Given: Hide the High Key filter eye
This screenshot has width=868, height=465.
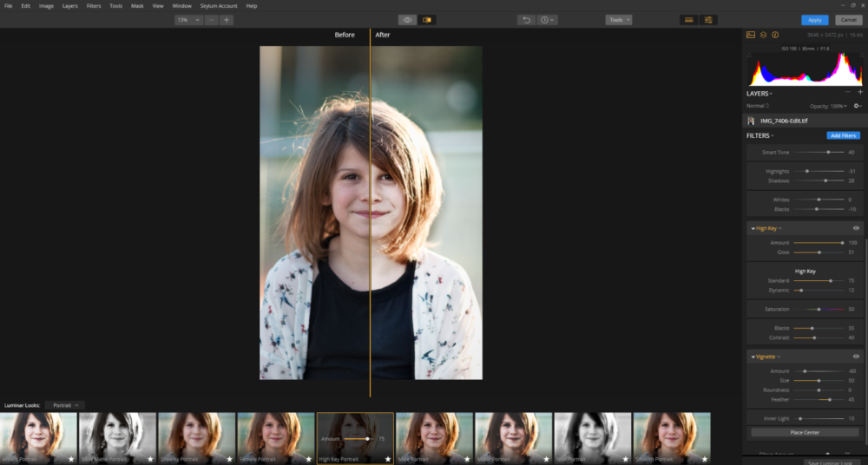Looking at the screenshot, I should (856, 228).
